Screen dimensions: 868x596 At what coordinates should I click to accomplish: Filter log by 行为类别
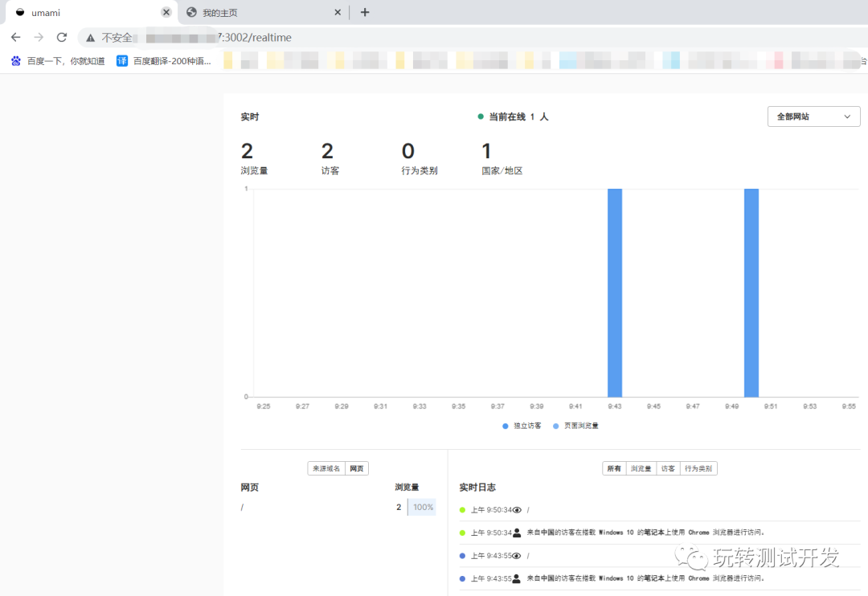click(x=698, y=468)
